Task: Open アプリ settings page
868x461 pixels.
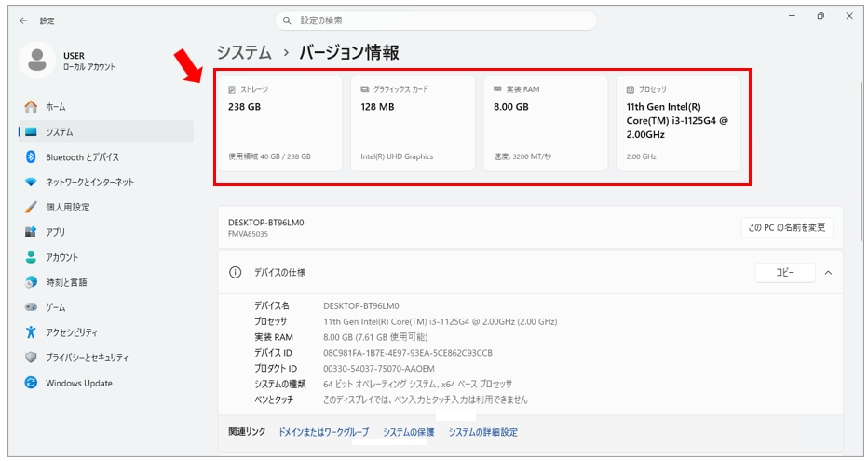Action: (106, 232)
